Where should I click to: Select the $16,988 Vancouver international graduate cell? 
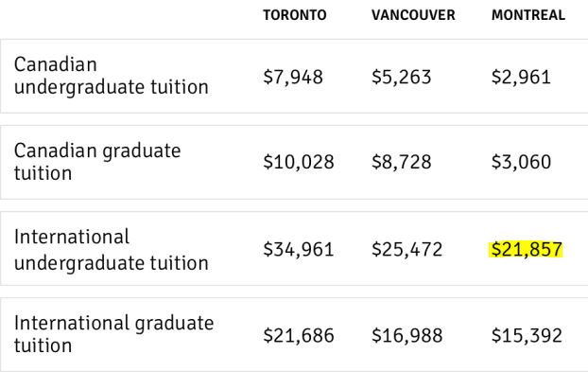[406, 336]
